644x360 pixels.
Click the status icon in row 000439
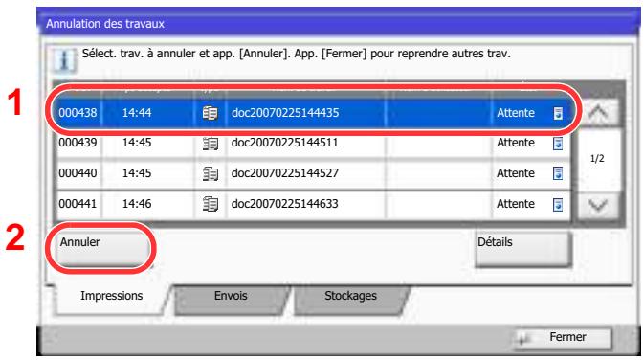(x=558, y=144)
